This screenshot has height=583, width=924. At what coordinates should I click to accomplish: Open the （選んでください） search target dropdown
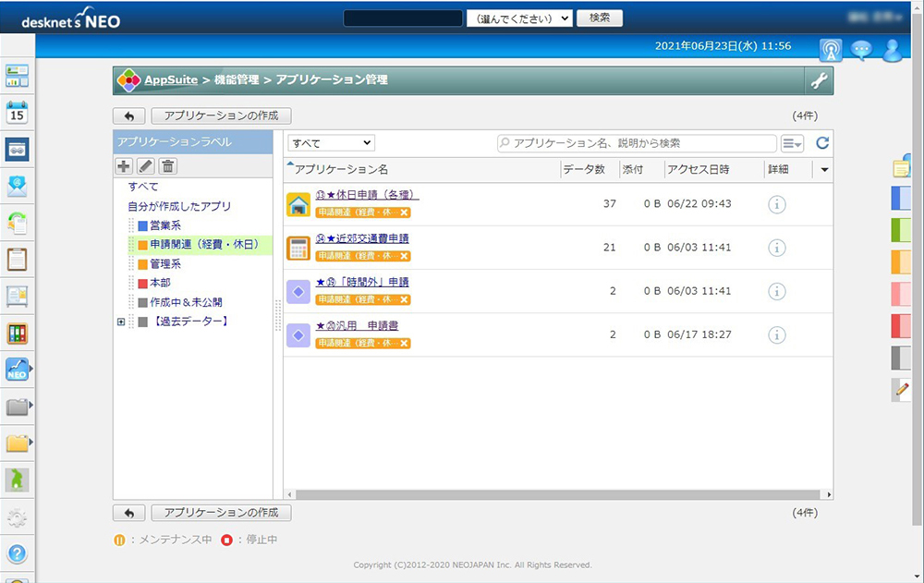519,18
